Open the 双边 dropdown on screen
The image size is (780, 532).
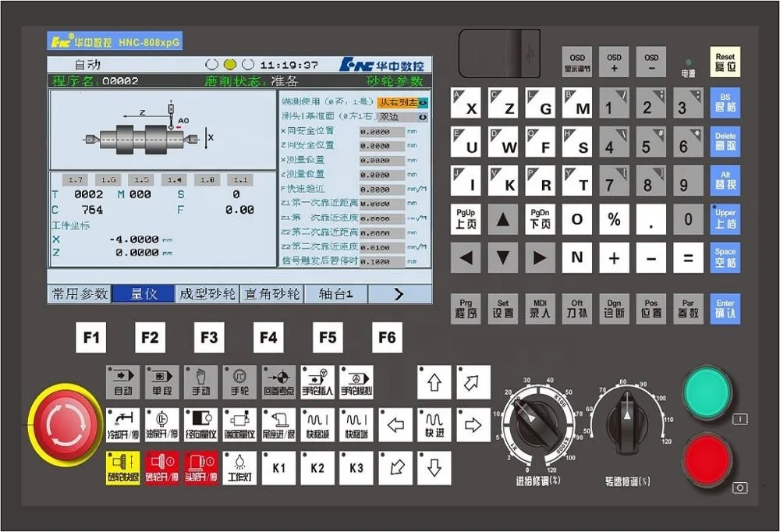[x=402, y=116]
